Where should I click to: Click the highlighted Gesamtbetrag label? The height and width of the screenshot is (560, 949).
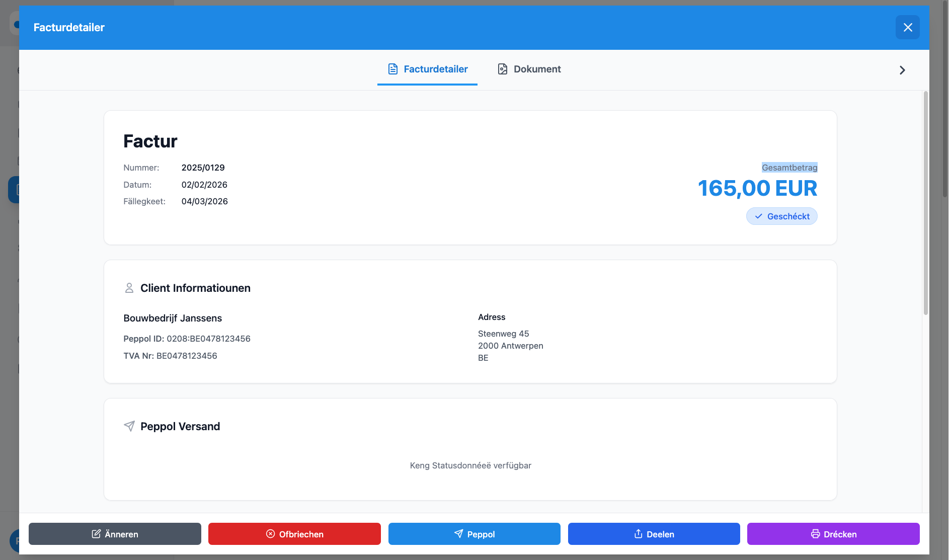tap(789, 167)
